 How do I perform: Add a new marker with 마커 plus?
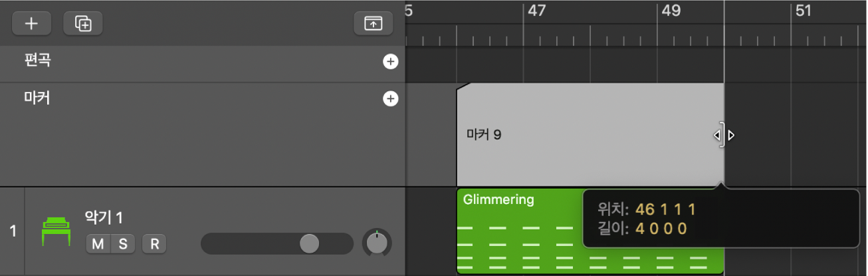point(390,99)
